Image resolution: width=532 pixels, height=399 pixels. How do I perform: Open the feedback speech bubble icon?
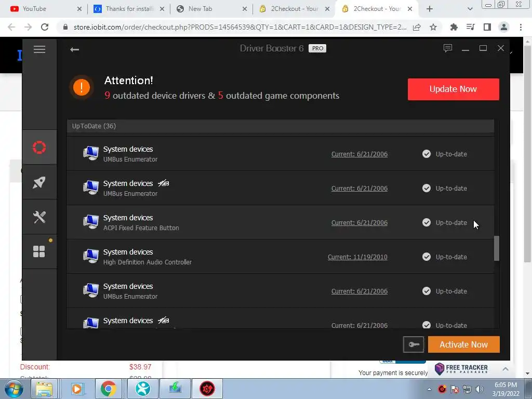[448, 48]
